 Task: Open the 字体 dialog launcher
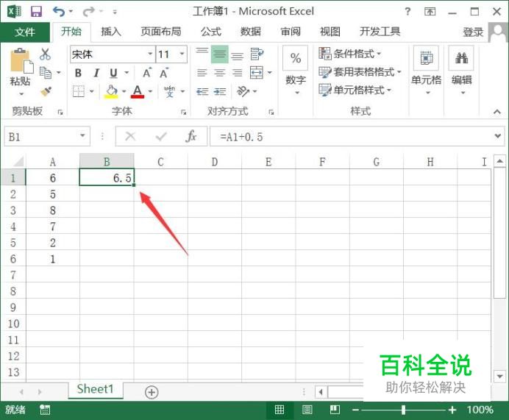(x=183, y=113)
